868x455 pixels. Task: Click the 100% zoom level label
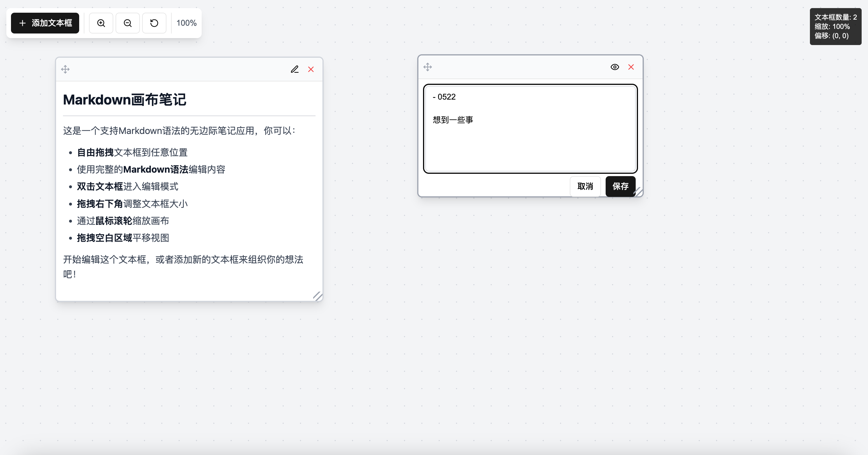186,23
